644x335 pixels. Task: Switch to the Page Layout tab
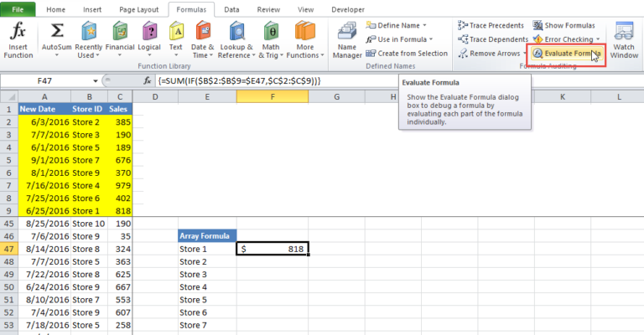click(138, 9)
